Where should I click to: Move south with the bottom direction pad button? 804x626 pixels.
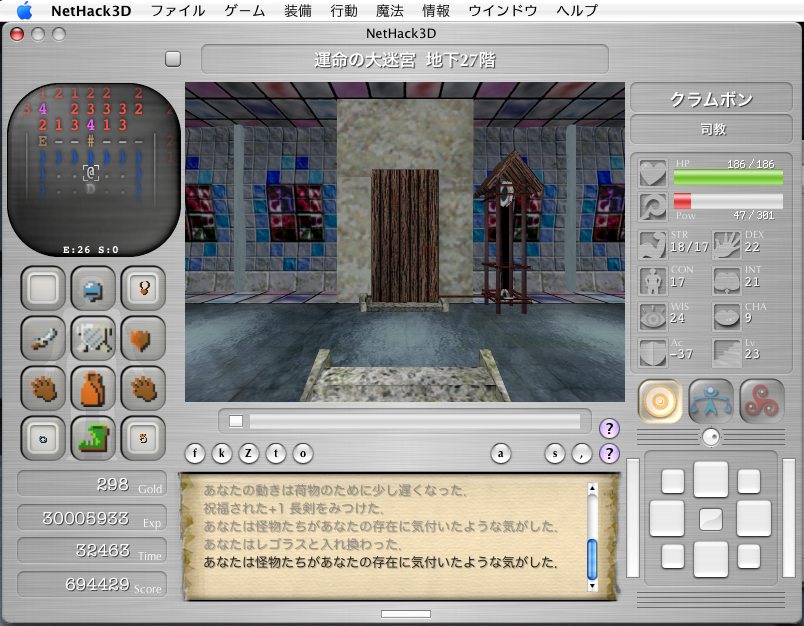[x=711, y=559]
